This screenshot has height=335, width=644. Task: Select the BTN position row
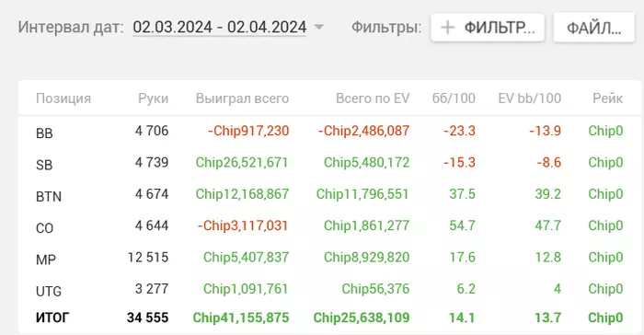point(329,195)
